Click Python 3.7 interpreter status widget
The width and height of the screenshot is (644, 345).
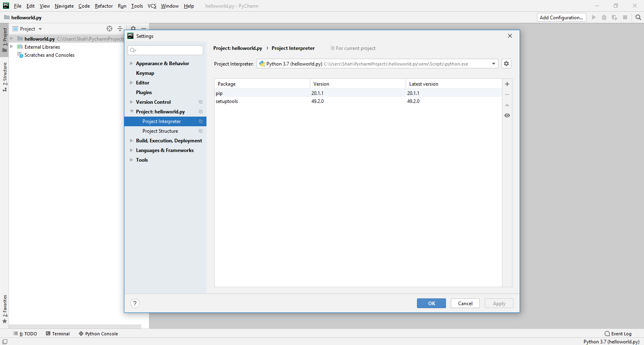point(611,342)
